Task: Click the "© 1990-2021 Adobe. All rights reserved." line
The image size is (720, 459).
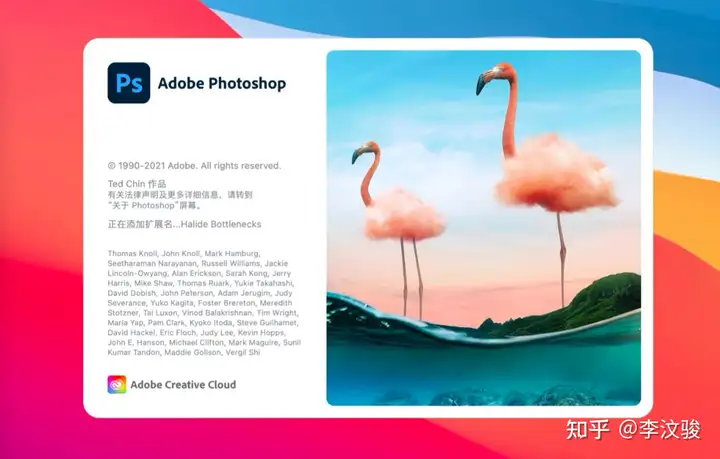Action: [194, 166]
